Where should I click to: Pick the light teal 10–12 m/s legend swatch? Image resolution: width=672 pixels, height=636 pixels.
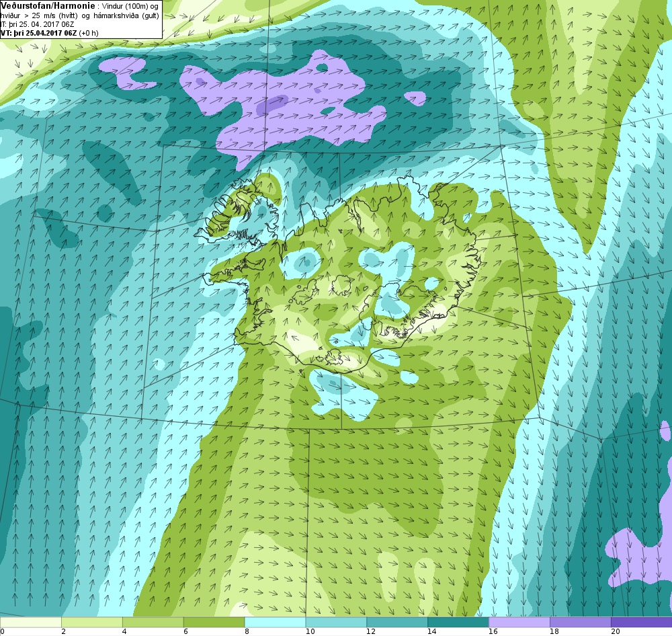point(336,621)
